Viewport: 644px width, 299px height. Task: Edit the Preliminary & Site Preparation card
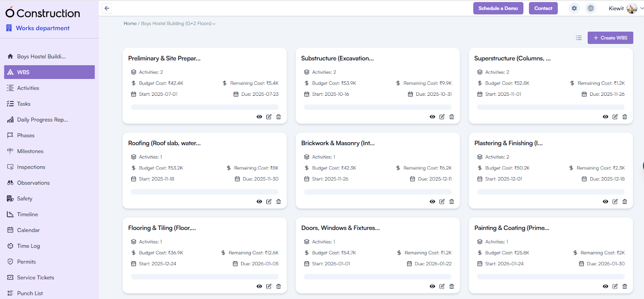tap(269, 117)
